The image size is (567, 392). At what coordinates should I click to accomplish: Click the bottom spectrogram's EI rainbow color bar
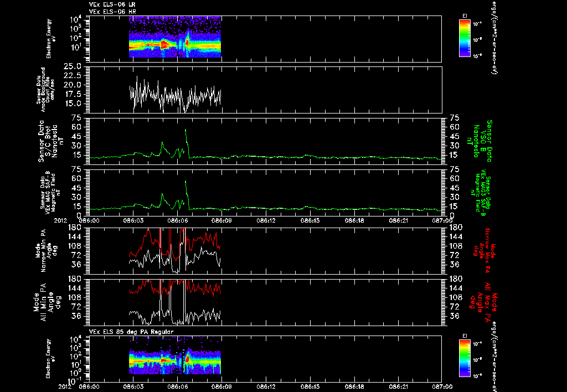click(465, 358)
